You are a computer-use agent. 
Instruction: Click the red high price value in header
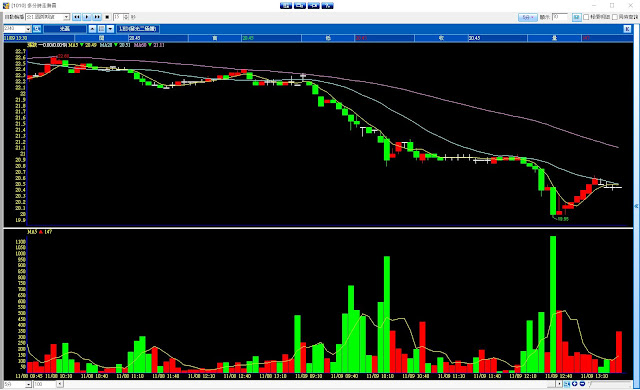pyautogui.click(x=361, y=38)
